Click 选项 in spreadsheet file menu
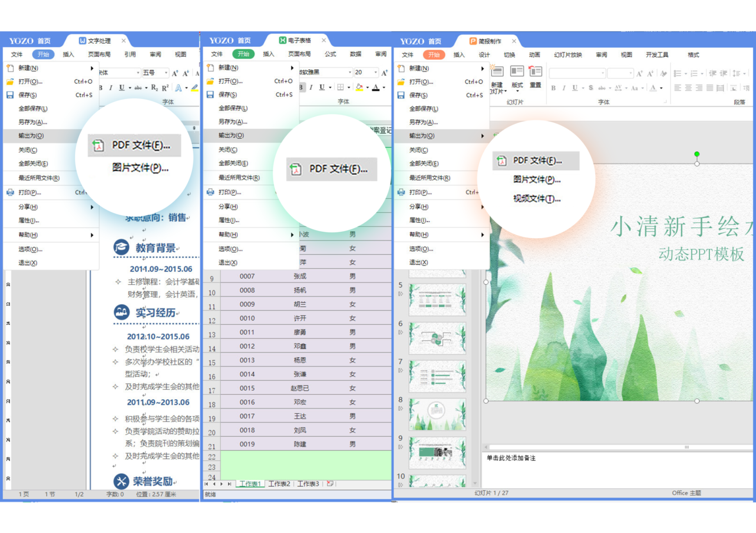Image resolution: width=756 pixels, height=533 pixels. coord(230,249)
